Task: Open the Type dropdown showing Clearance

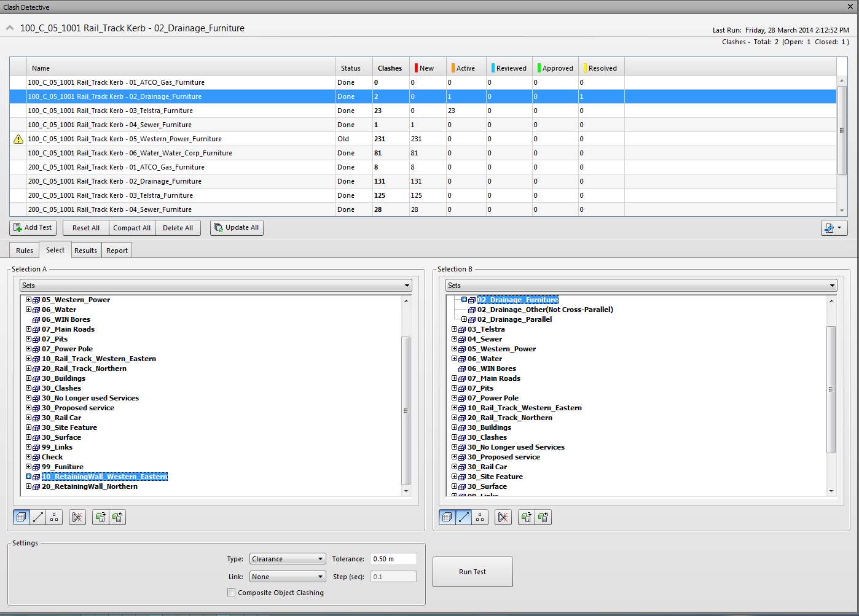Action: click(287, 558)
